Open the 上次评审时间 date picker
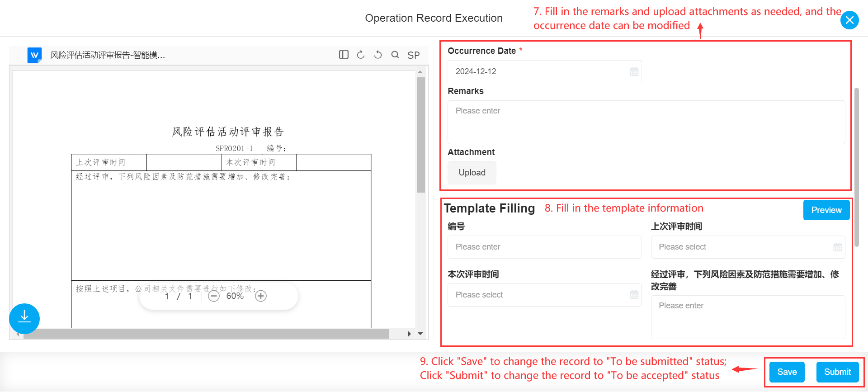The height and width of the screenshot is (392, 868). (x=748, y=247)
